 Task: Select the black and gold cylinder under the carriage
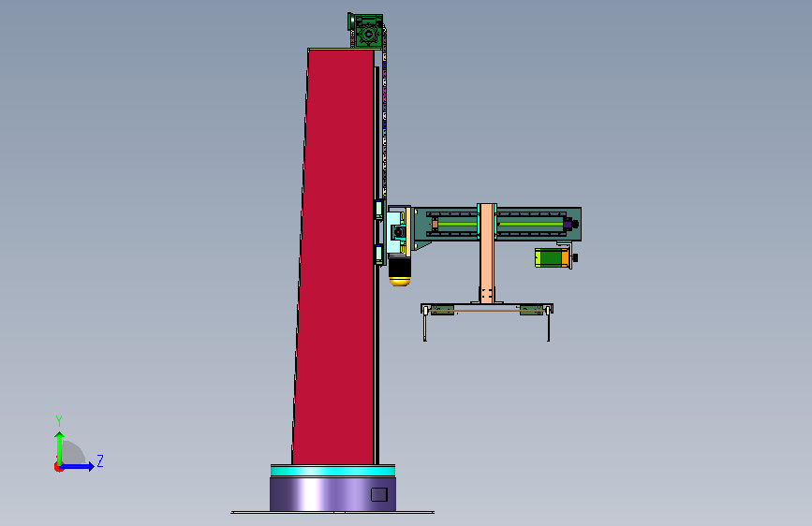point(399,271)
